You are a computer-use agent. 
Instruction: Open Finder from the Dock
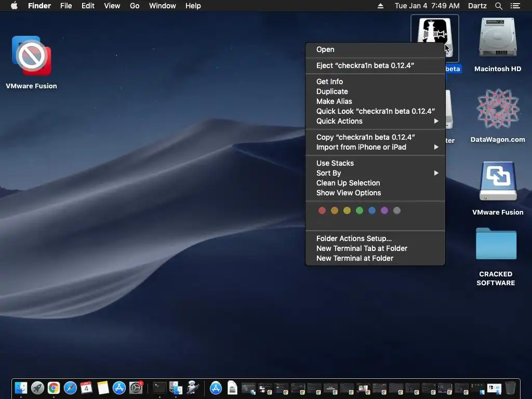click(21, 388)
